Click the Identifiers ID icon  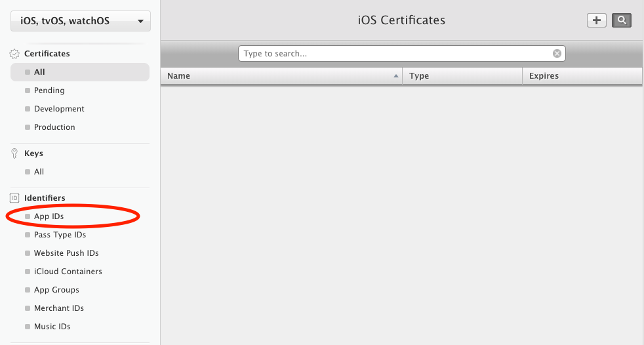14,198
